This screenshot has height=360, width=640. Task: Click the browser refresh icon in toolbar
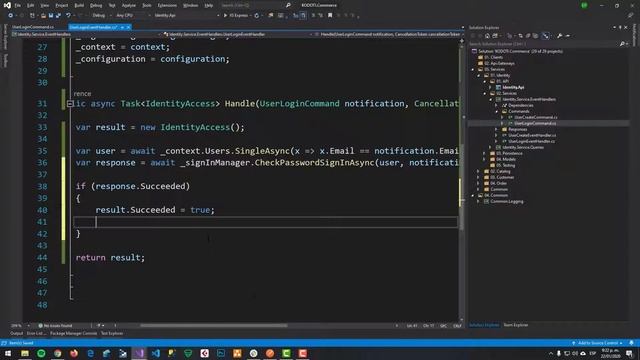coord(257,16)
